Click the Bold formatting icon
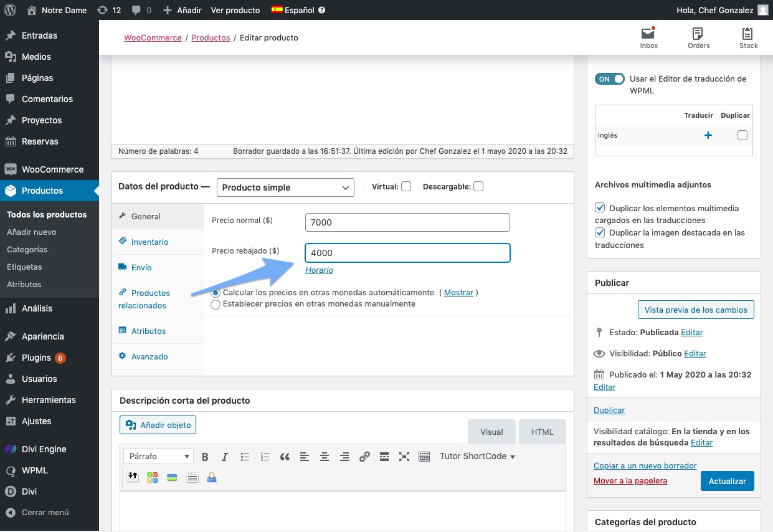Viewport: 773px width, 532px height. tap(205, 457)
